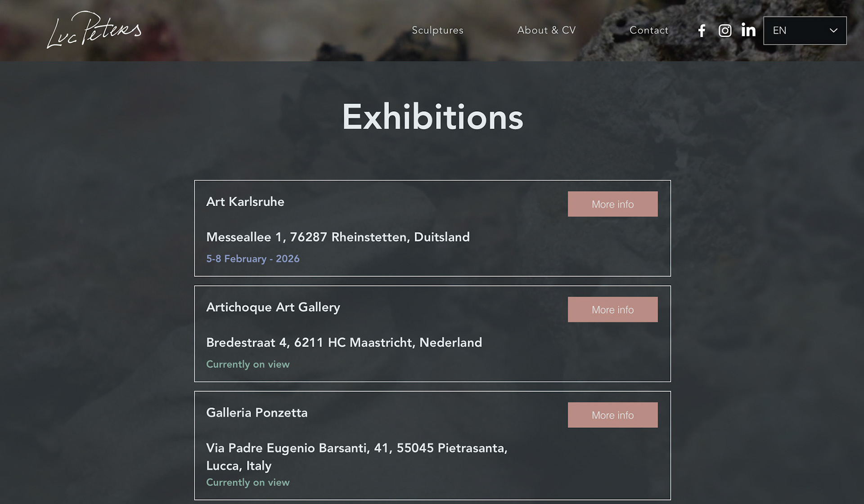
Task: Select the Art Karlsruhe exhibition title
Action: pos(245,202)
